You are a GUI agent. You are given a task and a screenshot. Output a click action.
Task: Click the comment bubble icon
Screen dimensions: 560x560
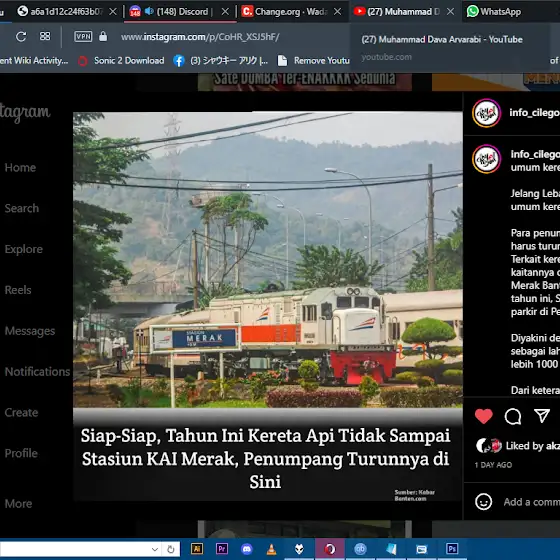point(513,416)
